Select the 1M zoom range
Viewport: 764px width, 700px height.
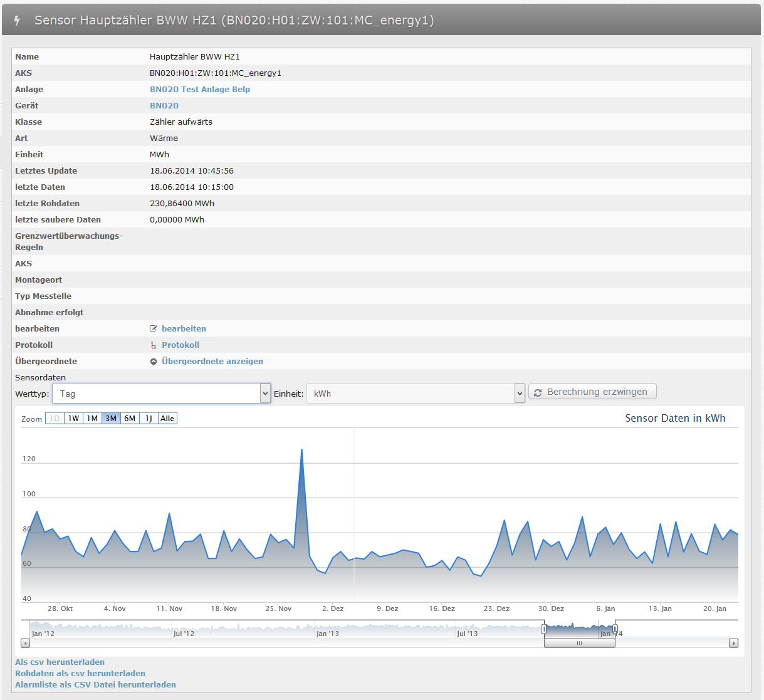pyautogui.click(x=93, y=418)
